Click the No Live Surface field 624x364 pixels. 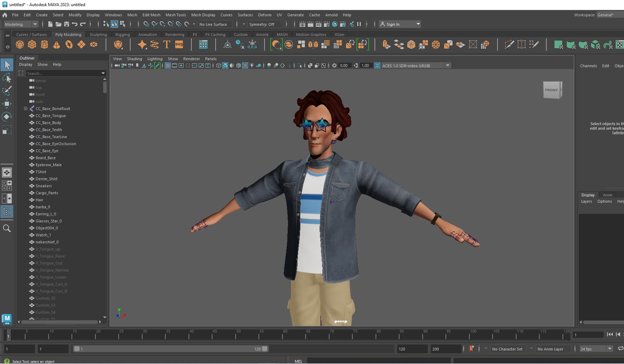(215, 24)
